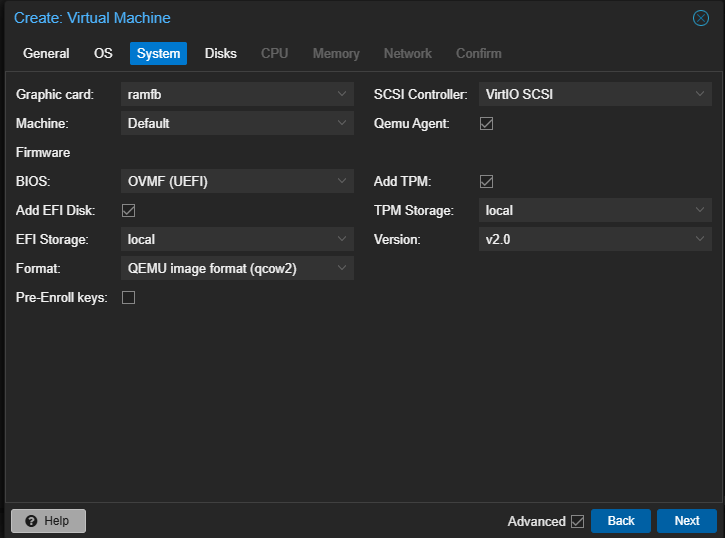The image size is (725, 538).
Task: Click the Next button
Action: point(686,521)
